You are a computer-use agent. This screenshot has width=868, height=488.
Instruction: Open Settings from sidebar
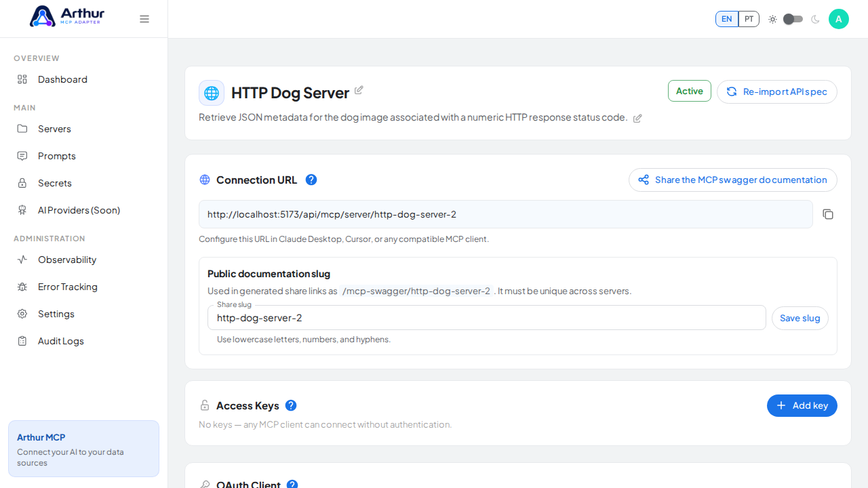point(84,314)
